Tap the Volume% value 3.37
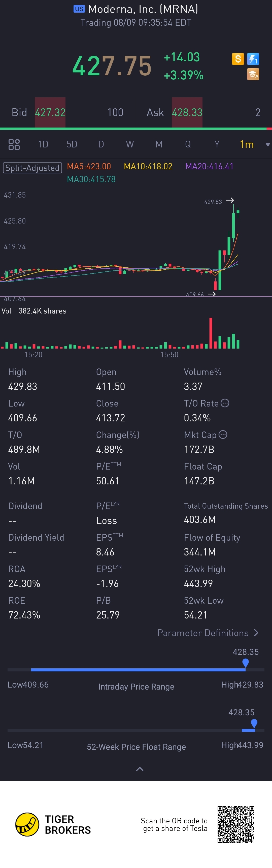The image size is (272, 868). [x=193, y=386]
